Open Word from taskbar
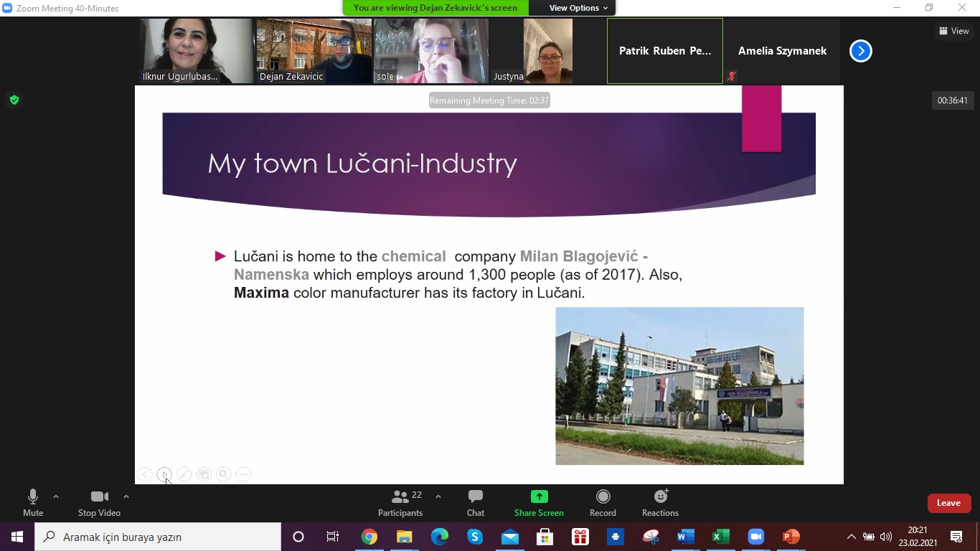 685,537
